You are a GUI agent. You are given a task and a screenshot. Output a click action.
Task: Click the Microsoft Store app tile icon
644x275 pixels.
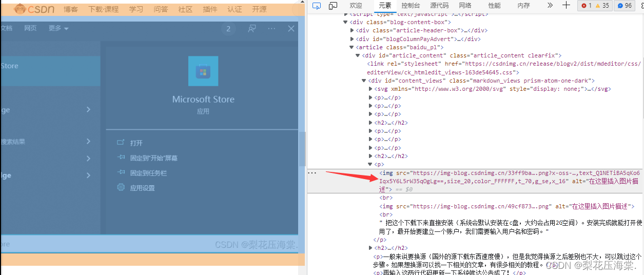coord(203,71)
